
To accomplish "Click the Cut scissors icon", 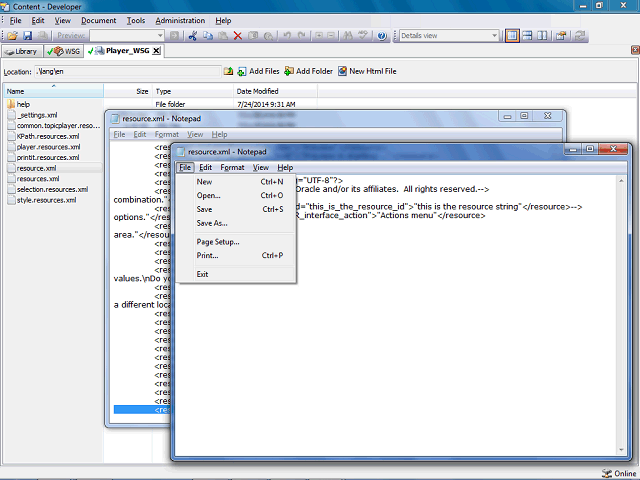I will pyautogui.click(x=193, y=36).
